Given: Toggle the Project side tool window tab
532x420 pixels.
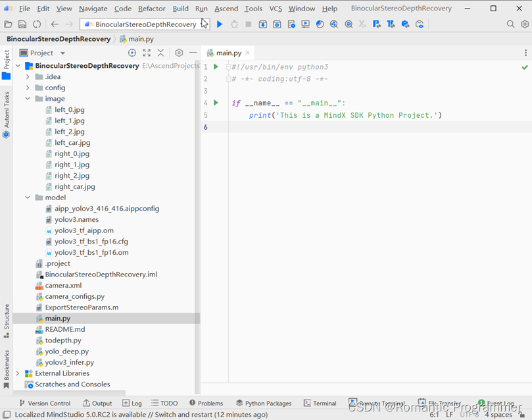Looking at the screenshot, I should (x=7, y=65).
